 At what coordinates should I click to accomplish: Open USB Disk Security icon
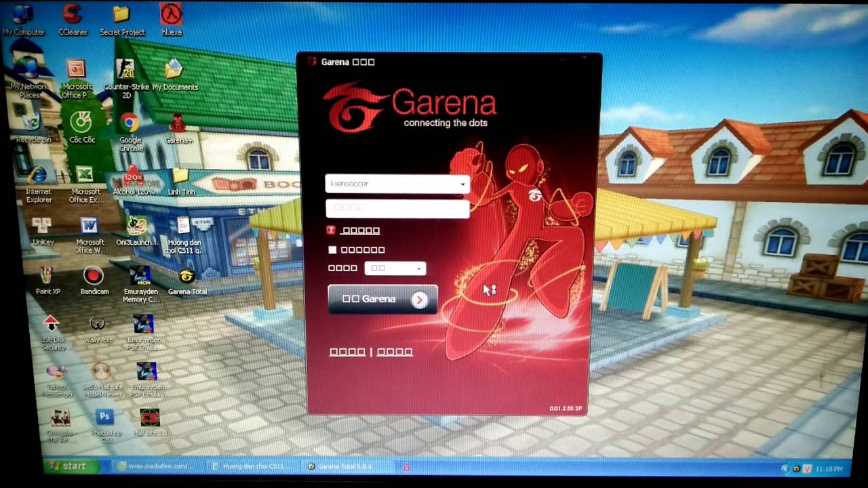[52, 333]
